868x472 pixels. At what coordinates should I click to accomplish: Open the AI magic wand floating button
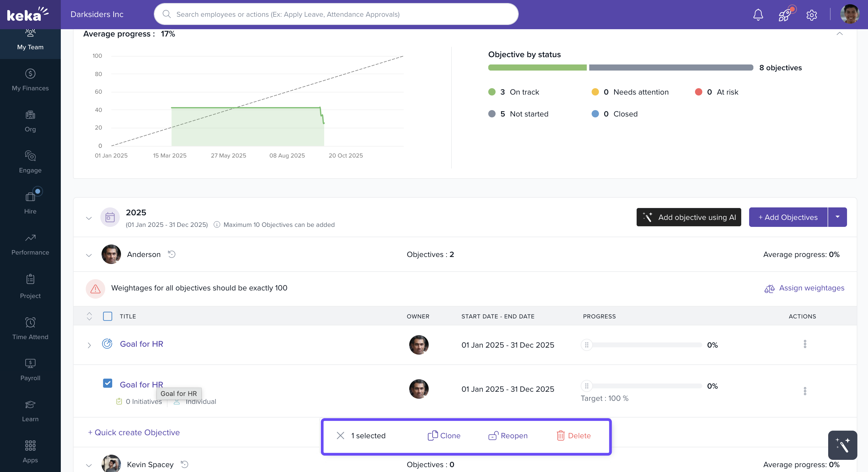click(842, 445)
